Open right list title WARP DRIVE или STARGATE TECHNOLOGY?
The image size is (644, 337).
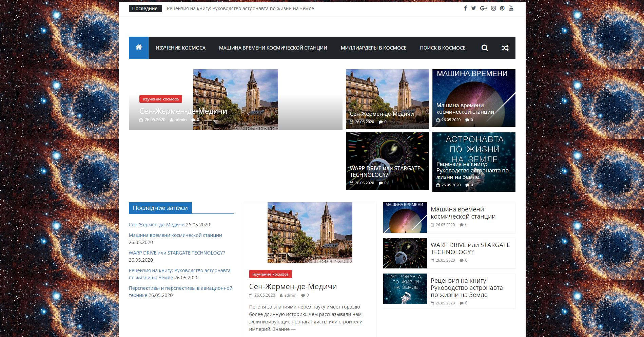470,248
